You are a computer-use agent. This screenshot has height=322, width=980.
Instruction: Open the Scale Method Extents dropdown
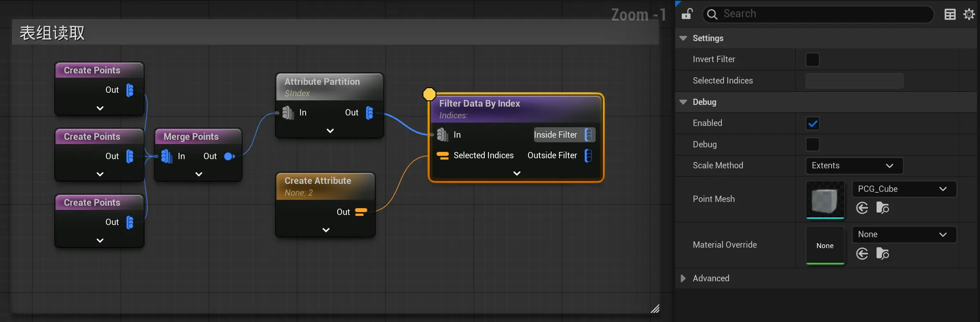pos(854,165)
